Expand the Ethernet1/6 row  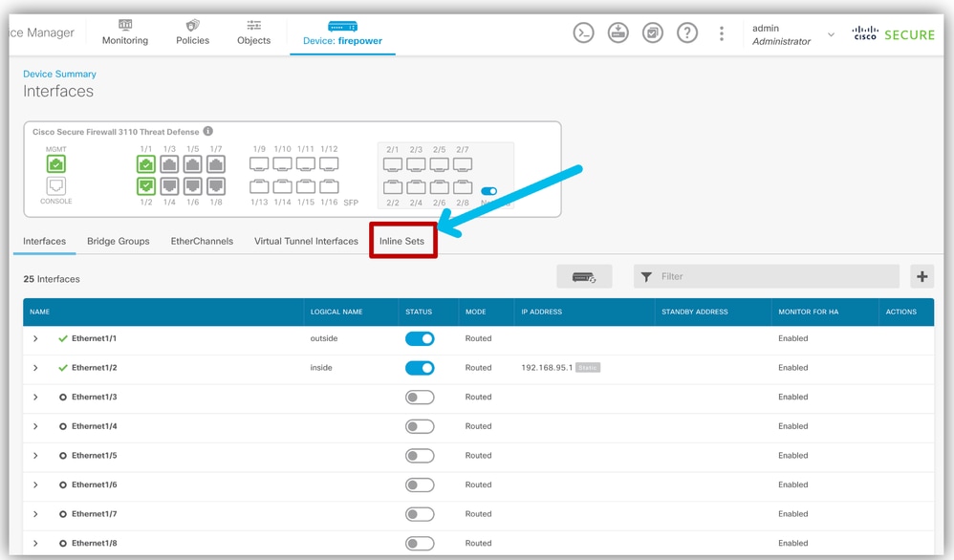(35, 485)
